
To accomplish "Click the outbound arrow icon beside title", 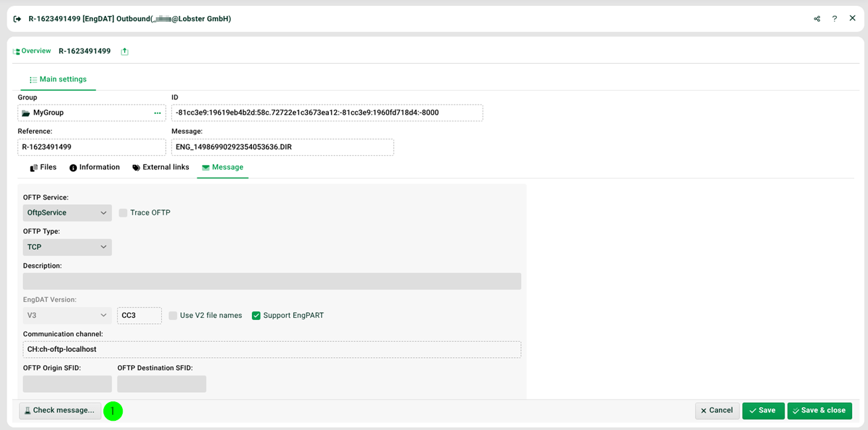I will (x=17, y=19).
